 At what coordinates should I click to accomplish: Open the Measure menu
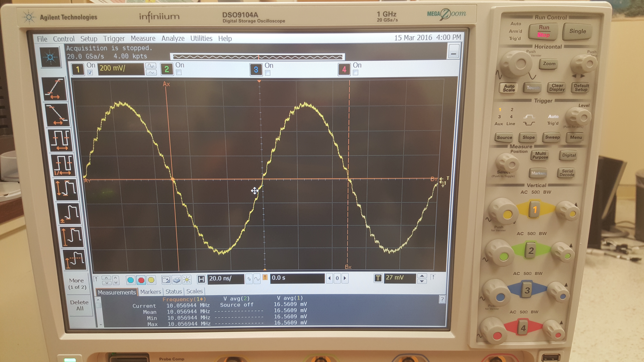click(143, 39)
